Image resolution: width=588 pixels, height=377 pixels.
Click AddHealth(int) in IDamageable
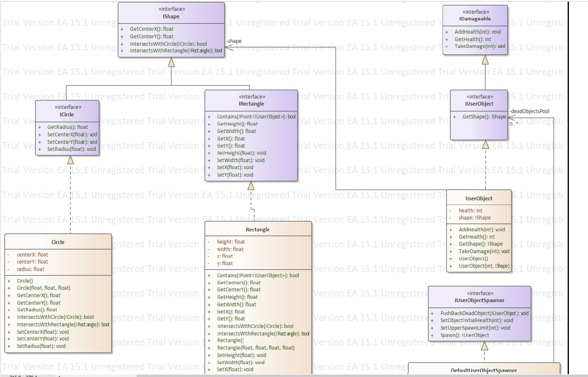(478, 32)
